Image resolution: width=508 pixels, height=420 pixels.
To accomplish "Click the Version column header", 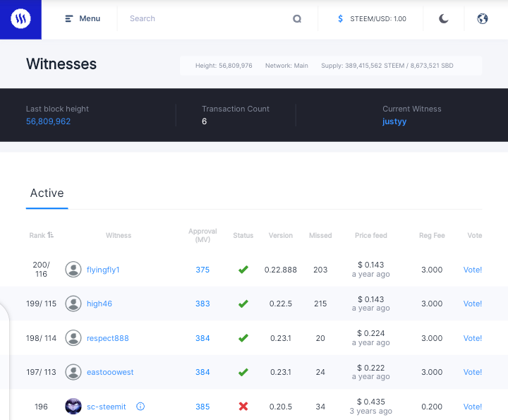I will click(x=281, y=236).
